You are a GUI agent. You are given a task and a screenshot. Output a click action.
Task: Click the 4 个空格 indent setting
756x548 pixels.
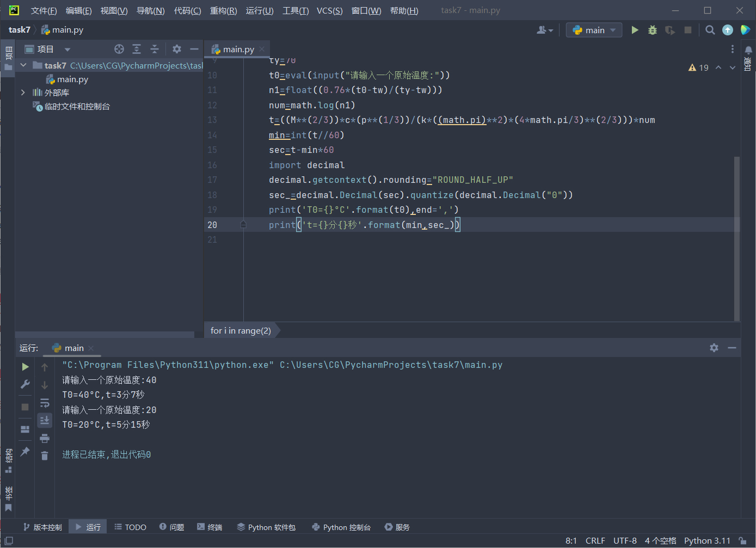[660, 541]
